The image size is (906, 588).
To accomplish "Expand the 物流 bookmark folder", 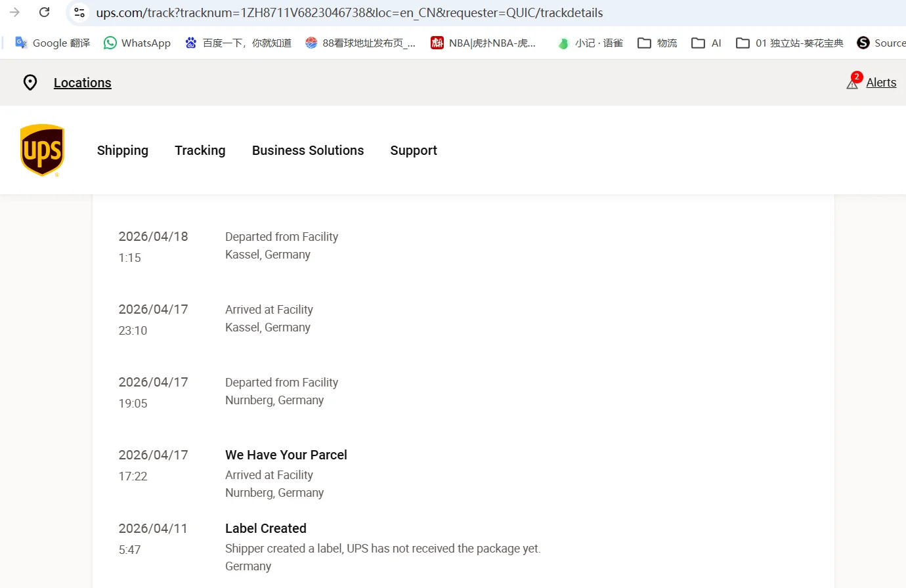I will point(658,43).
